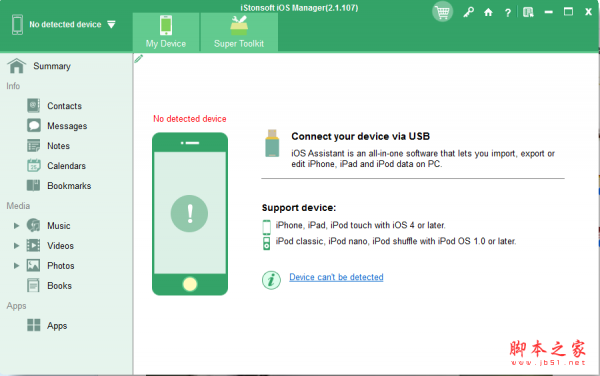Open the no detected device dropdown arrow

111,25
